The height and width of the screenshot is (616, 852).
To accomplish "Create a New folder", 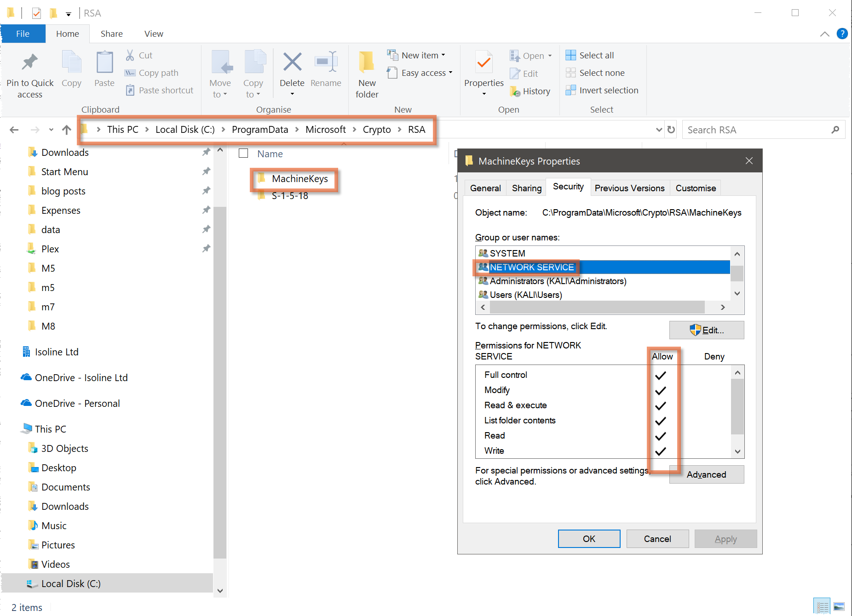I will pos(367,74).
